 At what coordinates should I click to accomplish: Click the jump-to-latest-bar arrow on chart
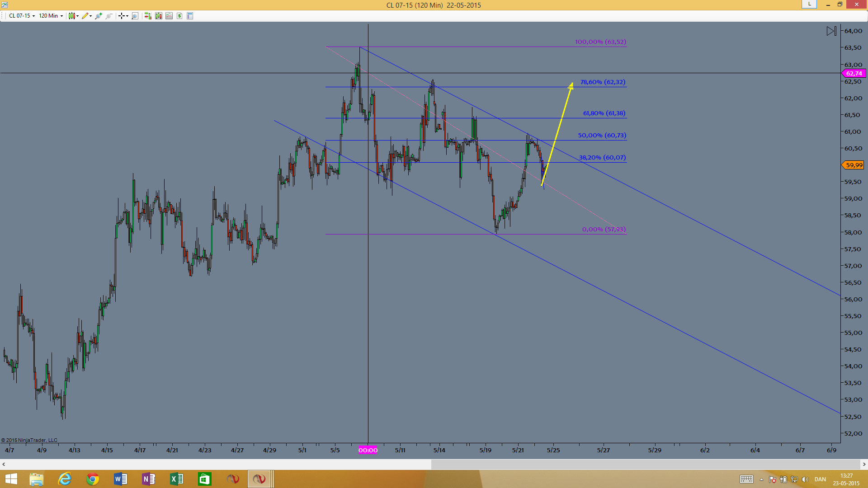coord(831,31)
